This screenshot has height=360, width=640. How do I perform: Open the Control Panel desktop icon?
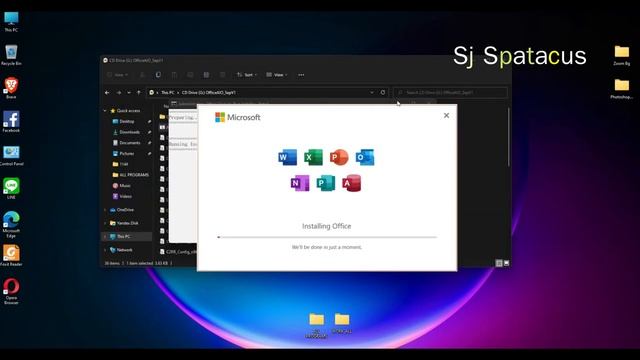[x=11, y=156]
